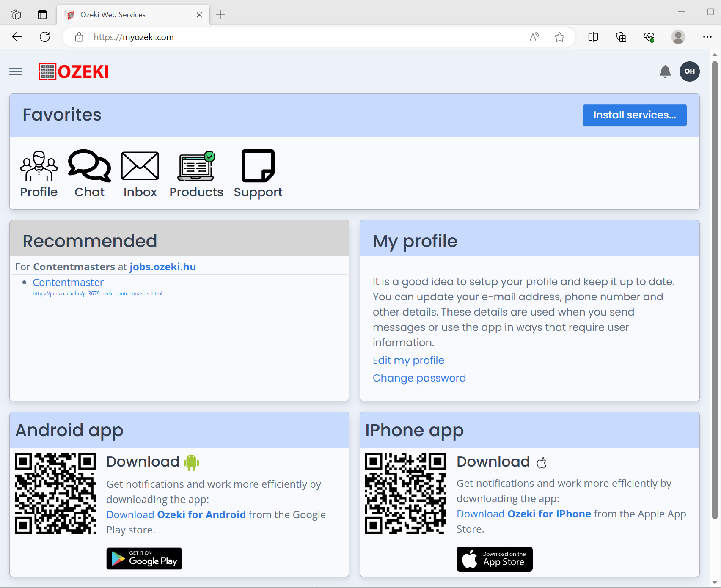721x588 pixels.
Task: Open the OH user avatar menu
Action: tap(690, 71)
